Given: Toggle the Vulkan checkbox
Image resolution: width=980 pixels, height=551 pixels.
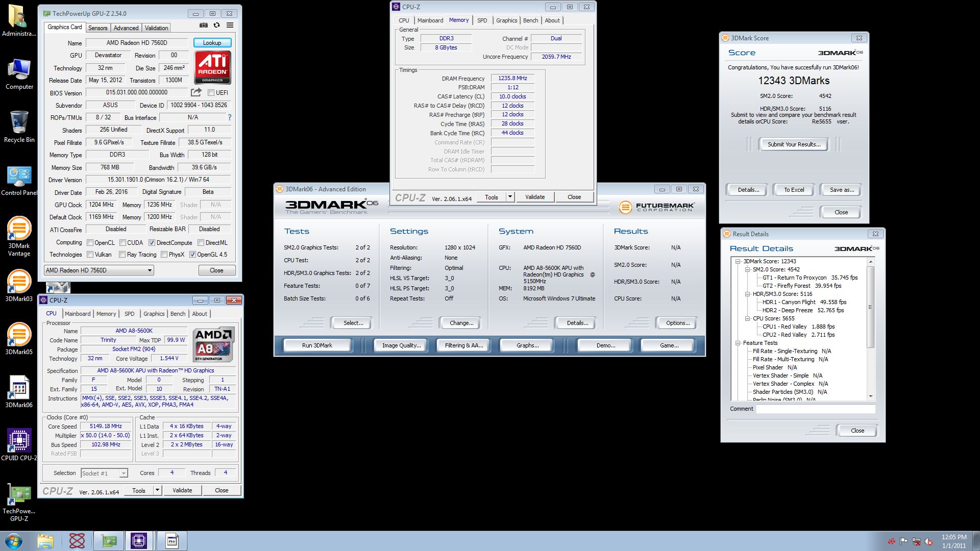Looking at the screenshot, I should click(x=90, y=255).
